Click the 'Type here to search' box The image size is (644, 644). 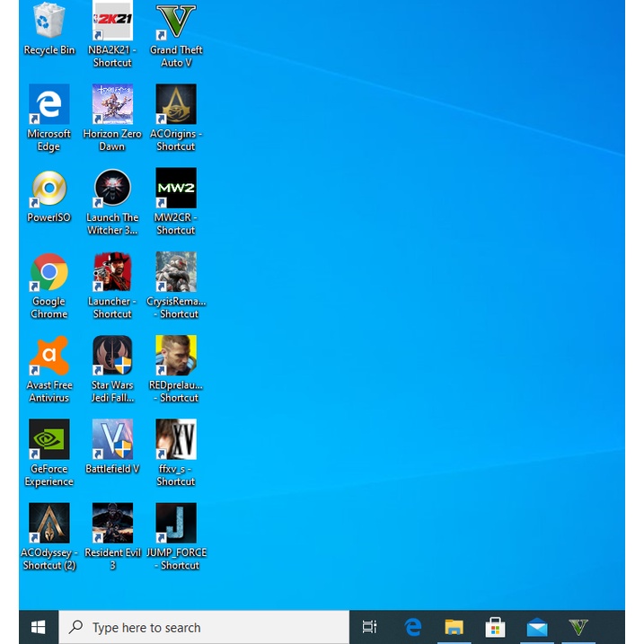(204, 627)
